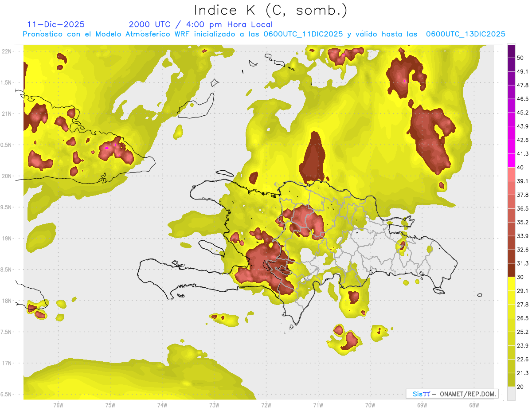Image resolution: width=532 pixels, height=411 pixels.
Task: Click the longitude label '69W'
Action: tap(422, 405)
